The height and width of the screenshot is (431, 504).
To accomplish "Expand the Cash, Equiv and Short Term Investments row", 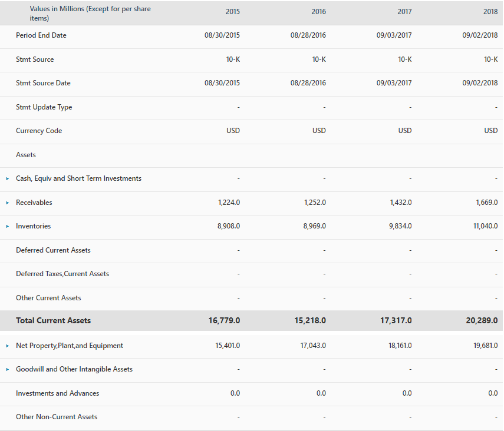I will tap(6, 178).
